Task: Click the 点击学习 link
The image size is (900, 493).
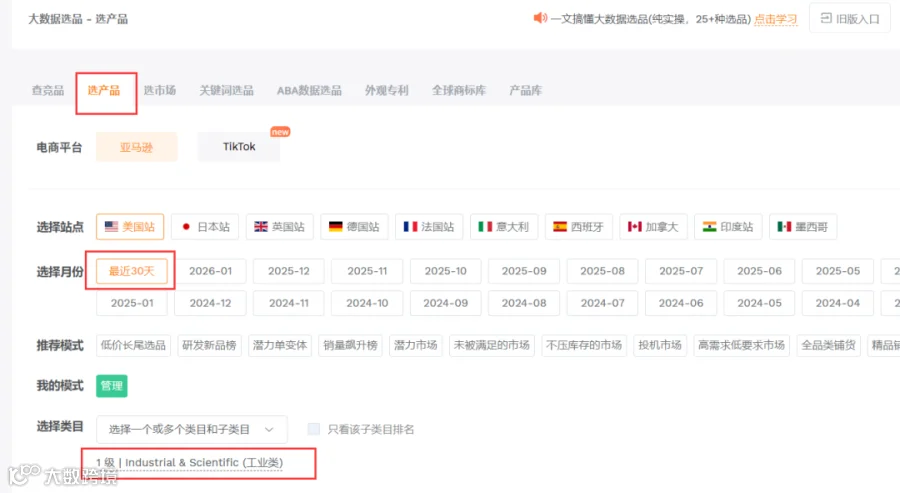Action: [775, 19]
